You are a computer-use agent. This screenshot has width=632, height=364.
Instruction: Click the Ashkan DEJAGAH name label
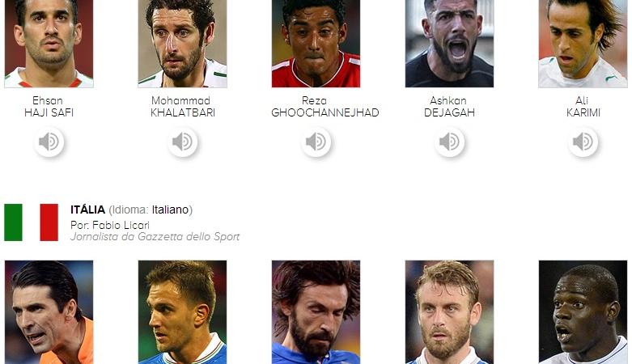449,107
